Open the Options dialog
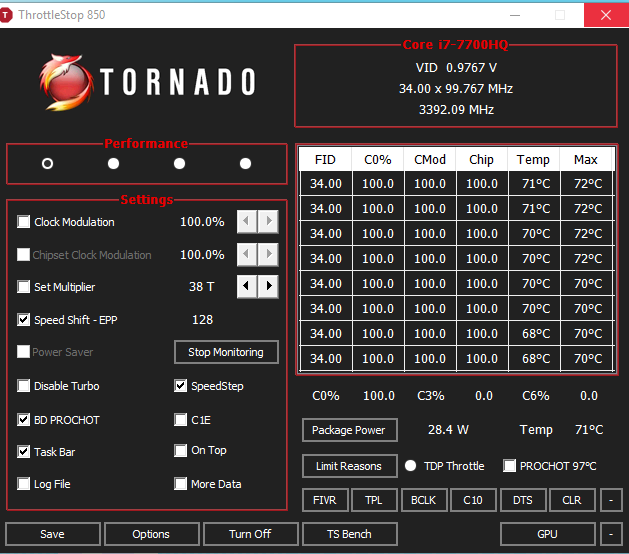Viewport: 629px width, 554px height. 152,534
